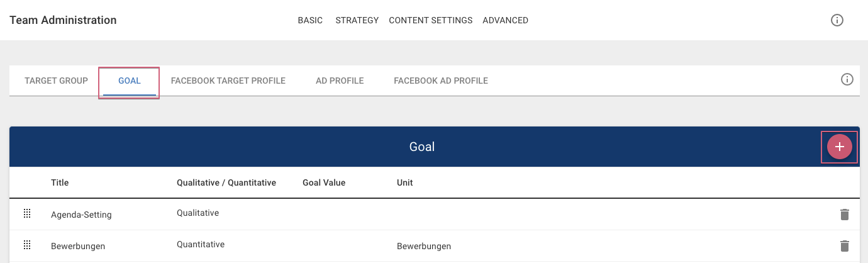Open info icon beside the tab row
This screenshot has width=868, height=263.
(847, 79)
